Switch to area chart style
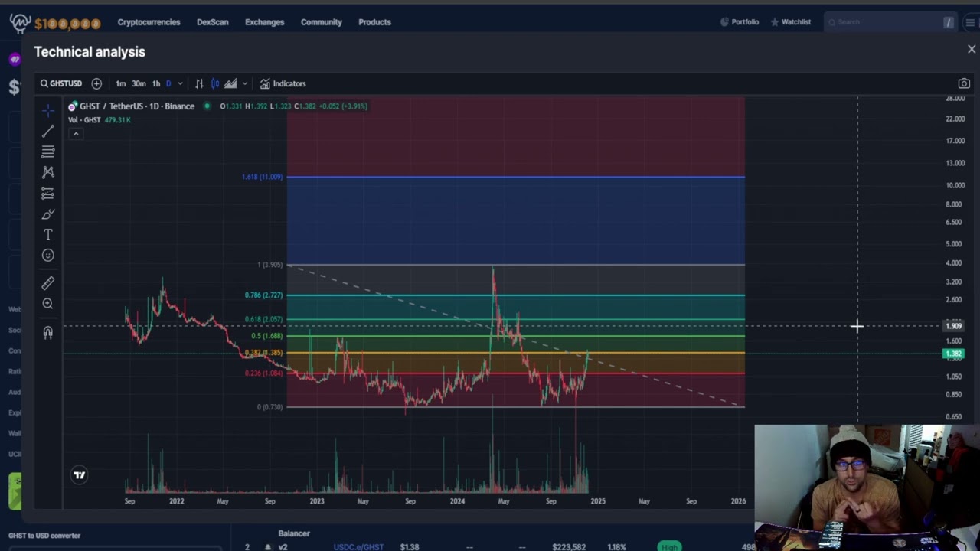 (230, 83)
